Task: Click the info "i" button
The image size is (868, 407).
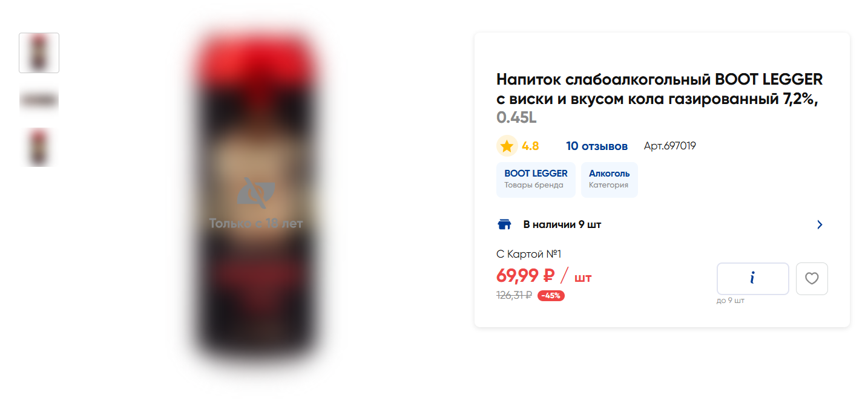Action: (753, 279)
